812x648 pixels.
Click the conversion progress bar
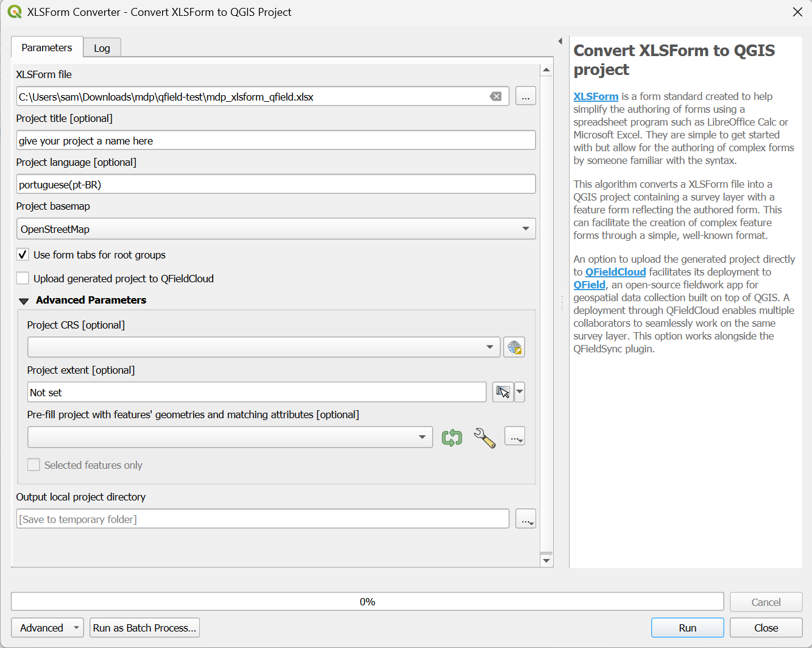(367, 602)
